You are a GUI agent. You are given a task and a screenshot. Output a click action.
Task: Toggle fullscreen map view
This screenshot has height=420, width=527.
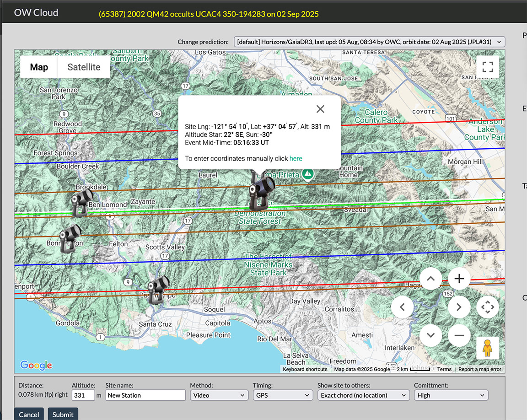tap(487, 67)
